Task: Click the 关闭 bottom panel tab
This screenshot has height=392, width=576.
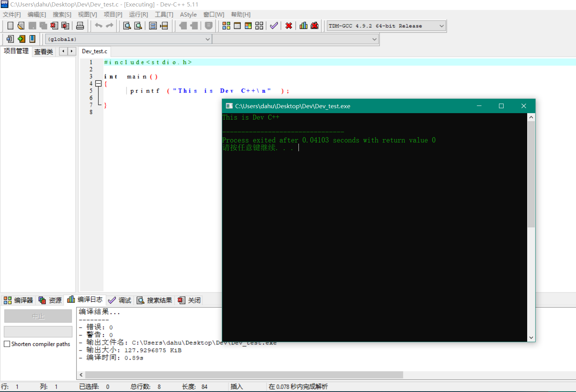Action: pos(189,300)
